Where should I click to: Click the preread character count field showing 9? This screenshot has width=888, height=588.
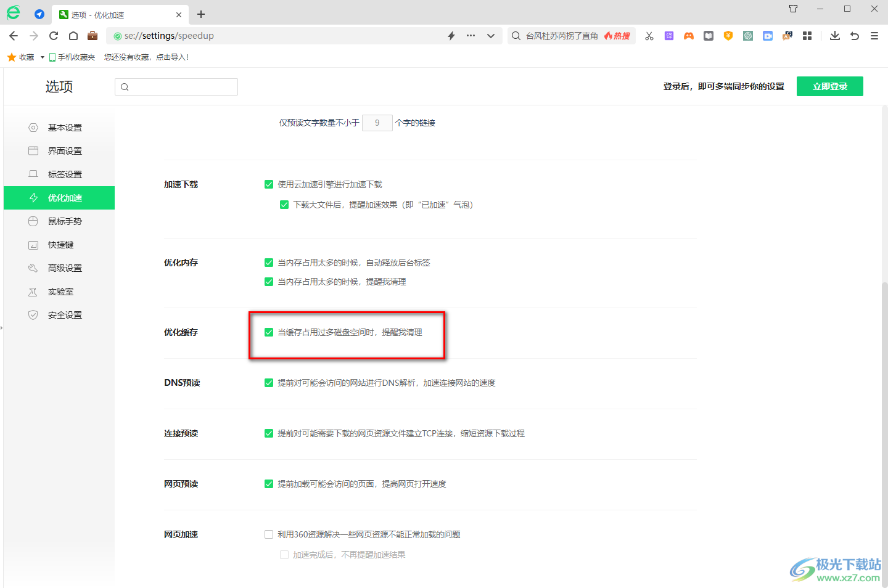point(377,123)
